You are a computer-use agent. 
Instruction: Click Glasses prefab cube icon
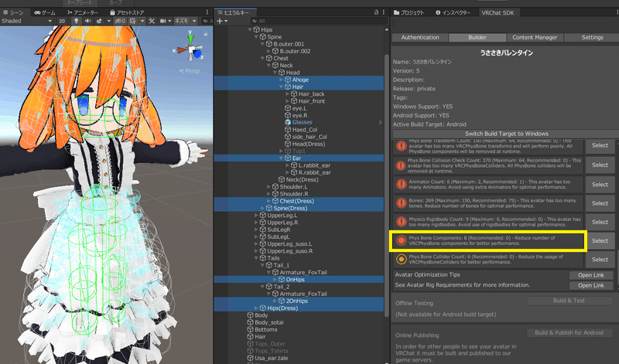(288, 122)
